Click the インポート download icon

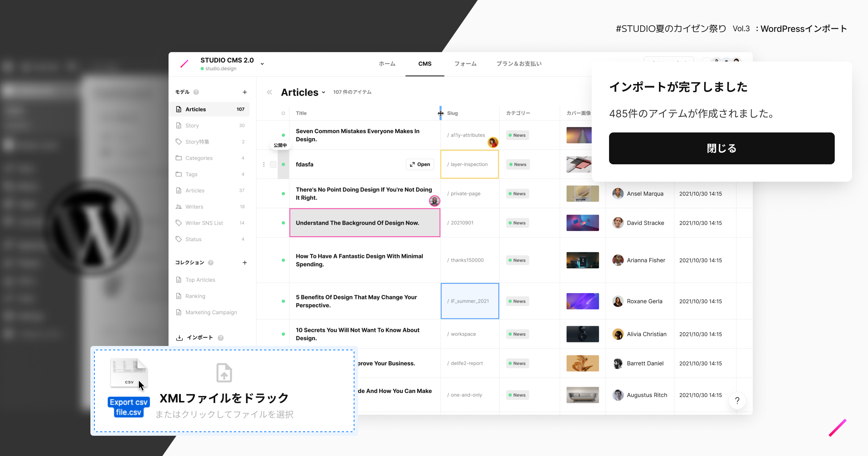coord(179,338)
